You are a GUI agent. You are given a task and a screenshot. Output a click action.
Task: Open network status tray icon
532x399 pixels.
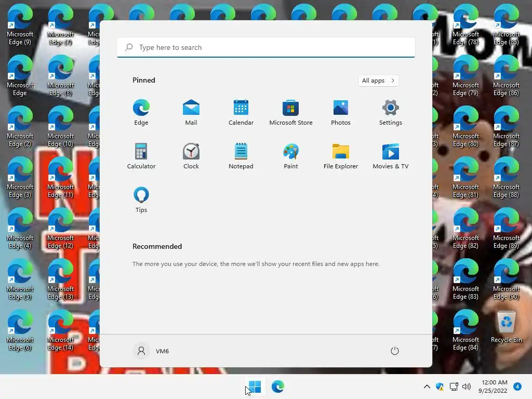[454, 387]
